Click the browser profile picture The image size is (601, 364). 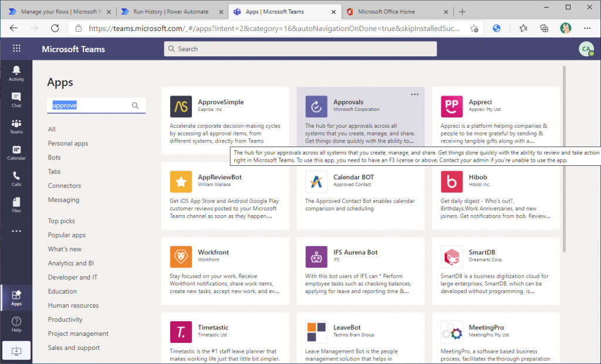tap(565, 28)
